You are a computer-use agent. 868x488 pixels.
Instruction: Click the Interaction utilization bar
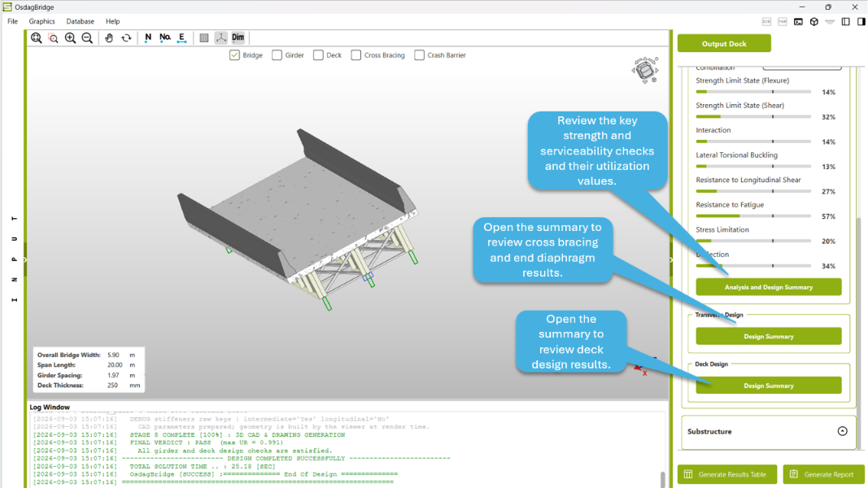pyautogui.click(x=753, y=142)
